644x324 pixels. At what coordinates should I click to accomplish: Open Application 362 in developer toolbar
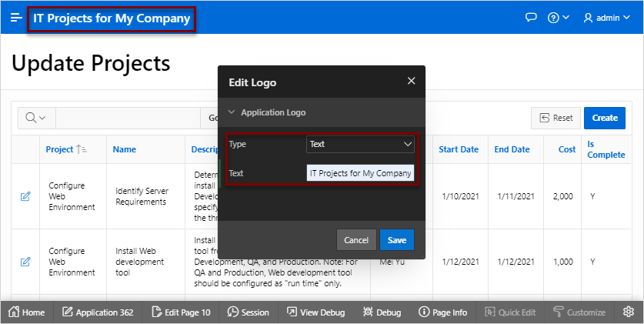98,312
